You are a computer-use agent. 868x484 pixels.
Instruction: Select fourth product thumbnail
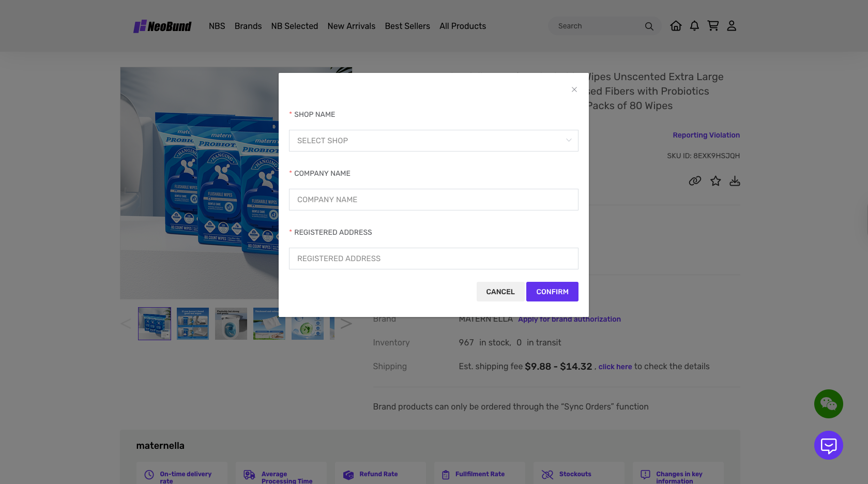[x=269, y=324]
